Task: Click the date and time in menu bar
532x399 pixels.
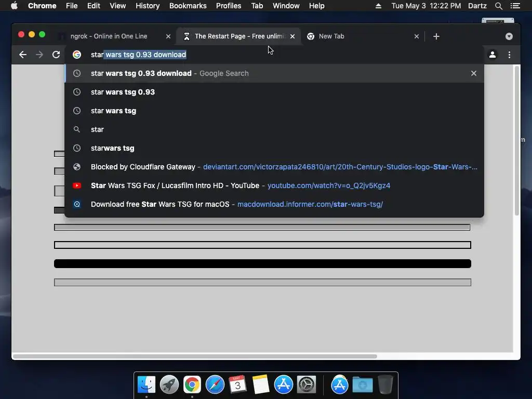Action: coord(426,6)
